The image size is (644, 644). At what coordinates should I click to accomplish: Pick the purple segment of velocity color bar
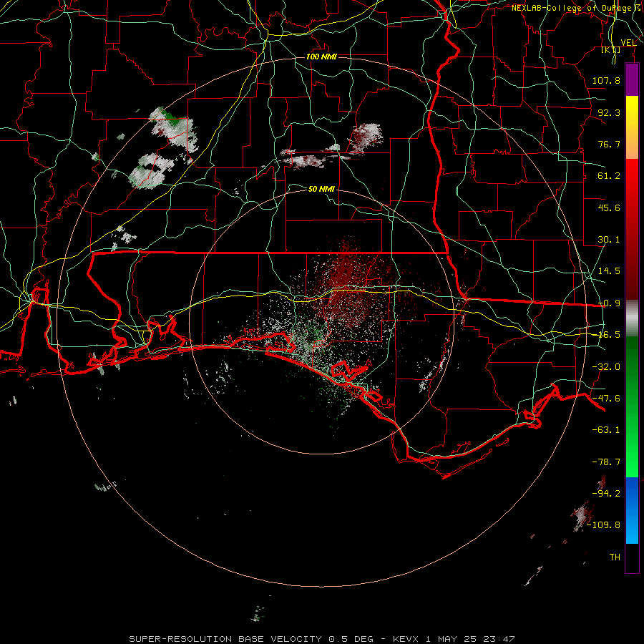(632, 80)
